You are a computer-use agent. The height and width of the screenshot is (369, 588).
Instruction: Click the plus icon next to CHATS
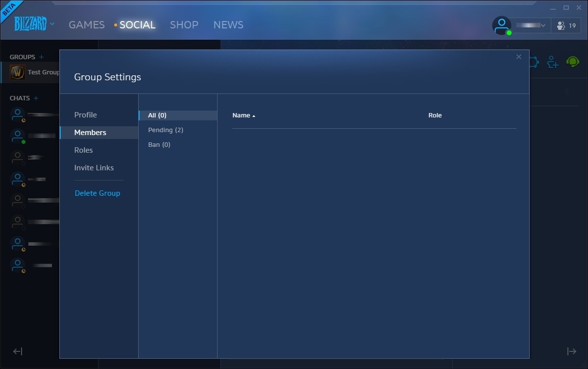[36, 98]
